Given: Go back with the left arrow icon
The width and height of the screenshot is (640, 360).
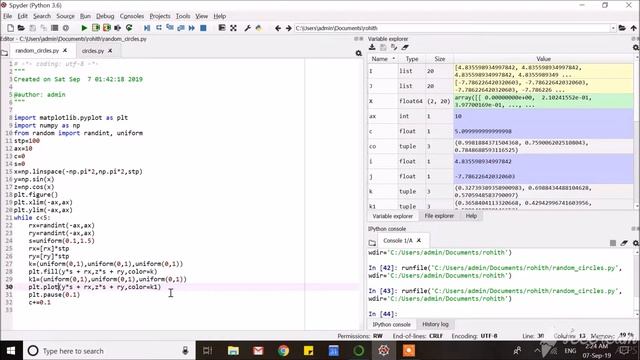Looking at the screenshot, I should coord(278,28).
